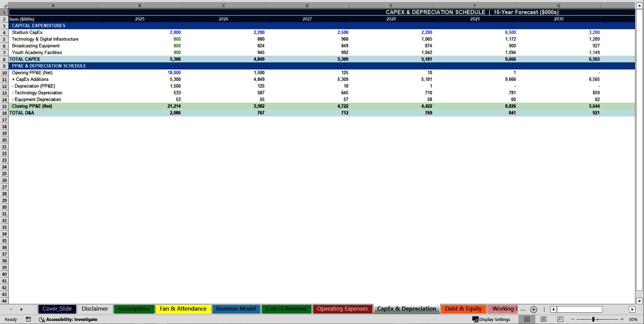Switch to Normal view in the status bar
Screen dimensions: 644x324
pos(527,319)
